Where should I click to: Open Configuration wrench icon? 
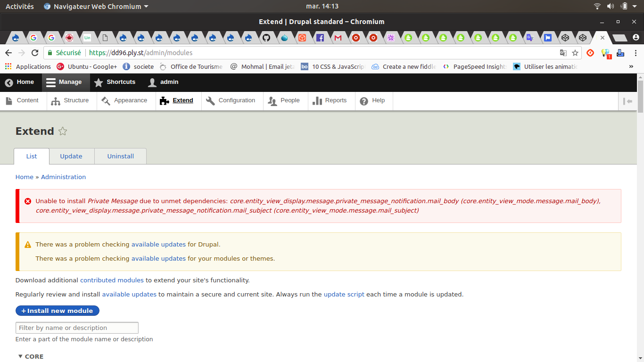tap(210, 101)
